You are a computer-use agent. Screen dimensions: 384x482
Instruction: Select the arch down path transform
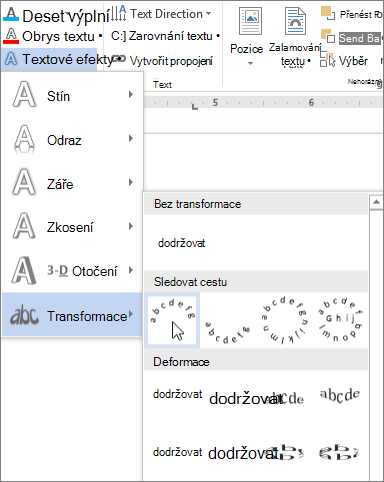tap(227, 320)
